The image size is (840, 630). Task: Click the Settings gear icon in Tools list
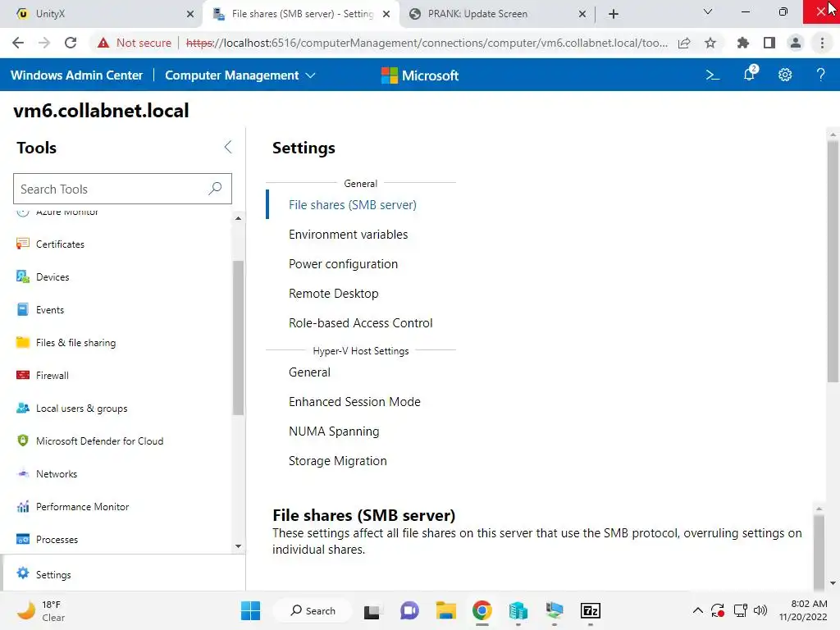pos(22,573)
